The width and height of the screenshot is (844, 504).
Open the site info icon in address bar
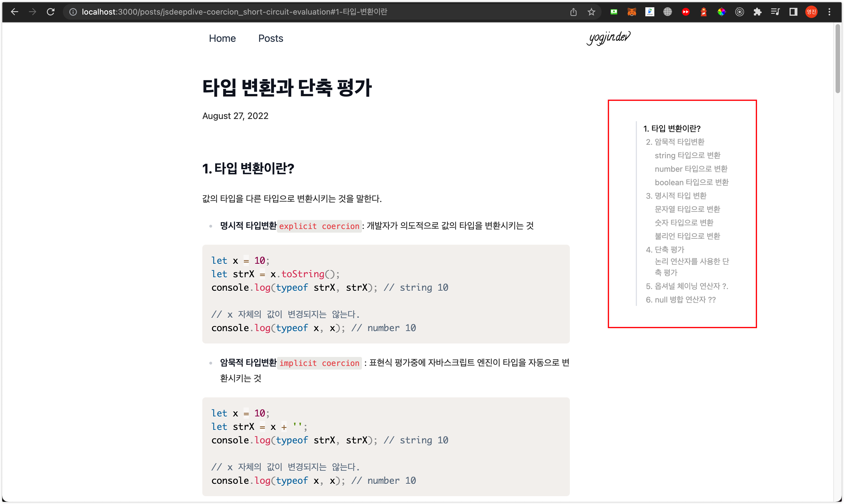tap(73, 12)
